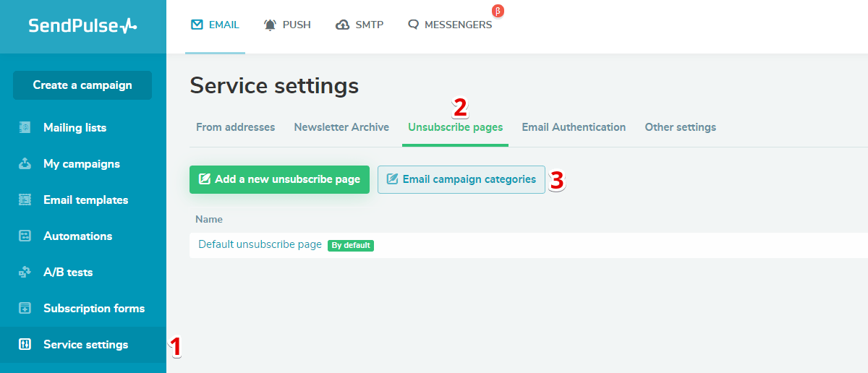The width and height of the screenshot is (868, 373).
Task: Open the EMAIL top navigation tab
Action: [x=215, y=25]
